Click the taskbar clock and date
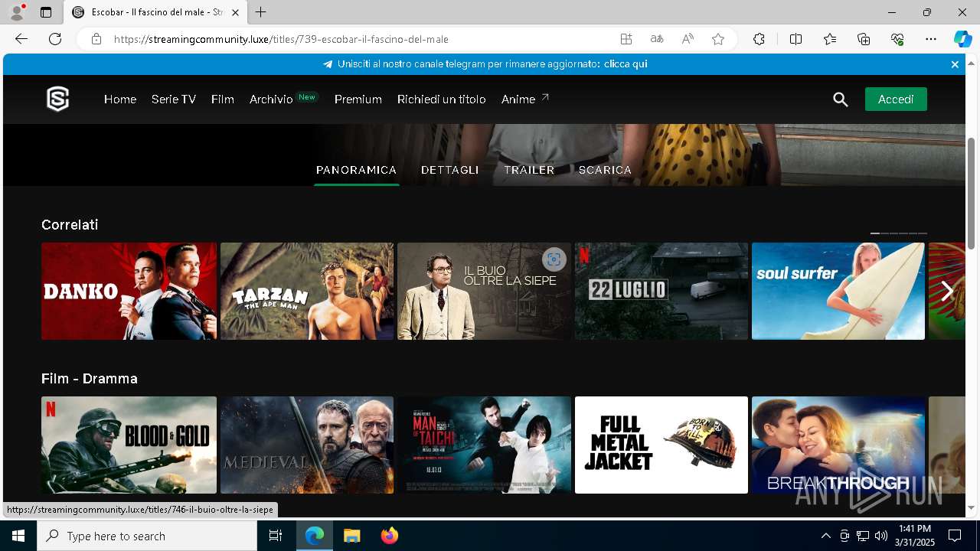980x551 pixels. (x=915, y=536)
